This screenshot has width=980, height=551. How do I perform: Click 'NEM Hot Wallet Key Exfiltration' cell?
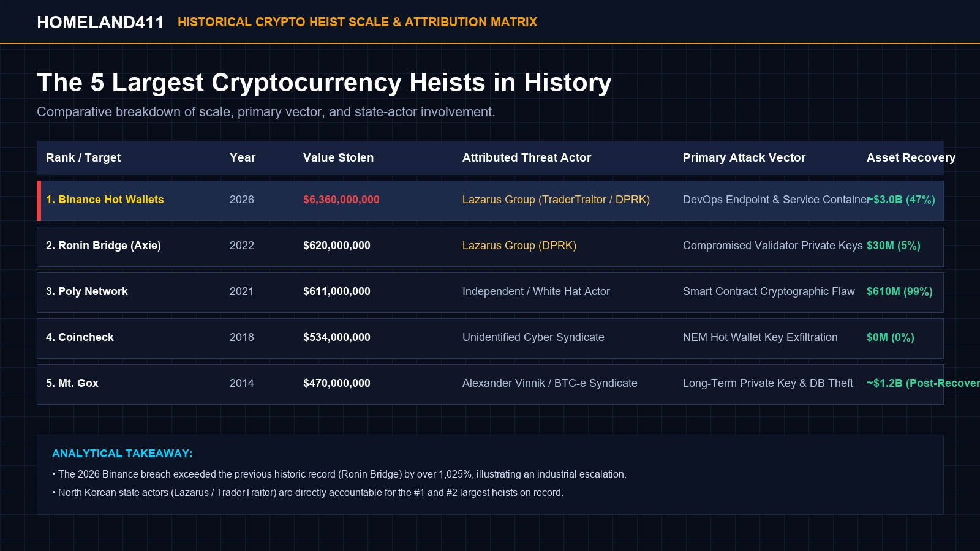[x=760, y=337]
